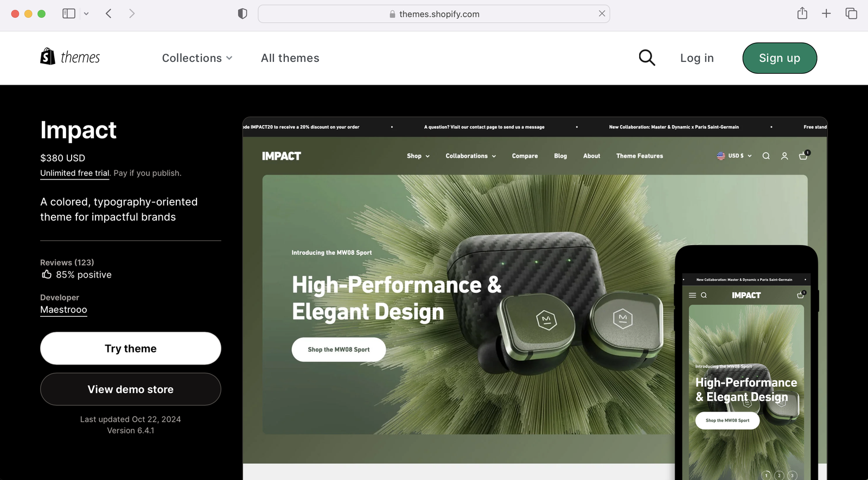
Task: Go forward with the Safari forward arrow
Action: 132,14
